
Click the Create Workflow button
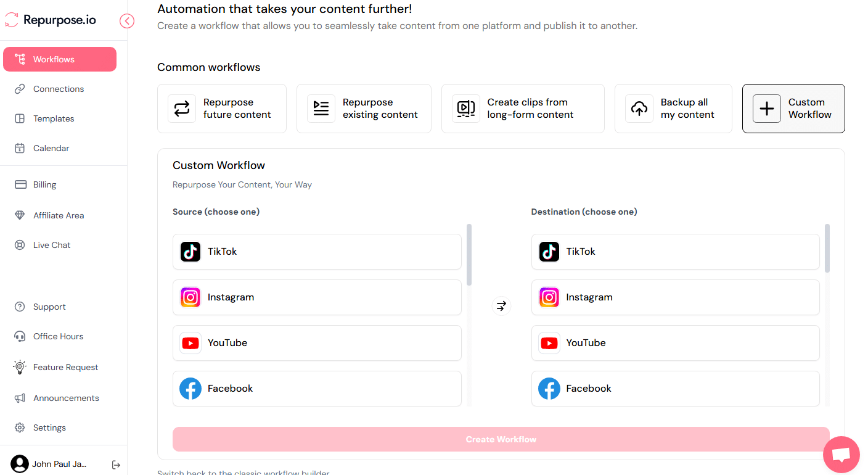point(501,439)
